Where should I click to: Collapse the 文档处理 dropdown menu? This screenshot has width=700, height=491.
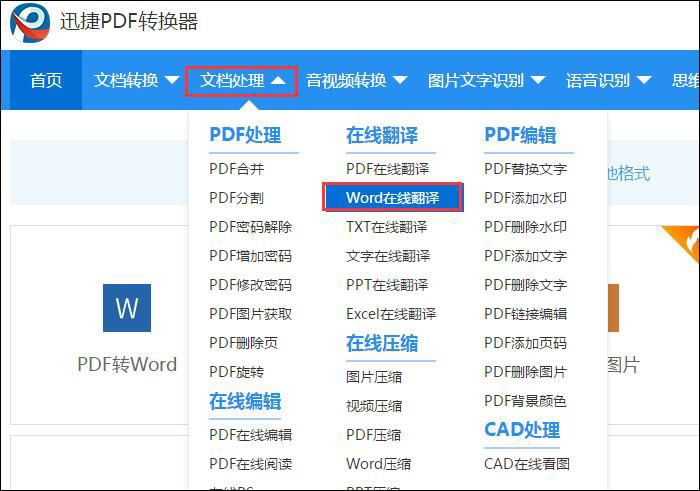(x=242, y=80)
